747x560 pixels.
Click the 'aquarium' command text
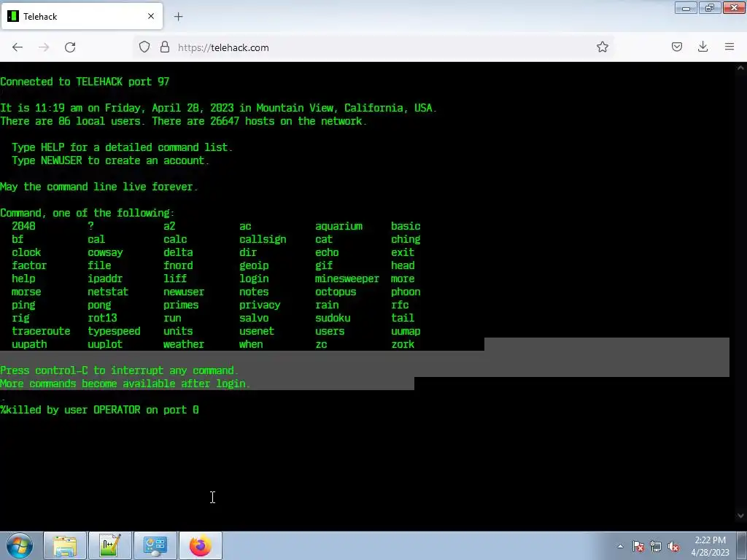coord(338,226)
